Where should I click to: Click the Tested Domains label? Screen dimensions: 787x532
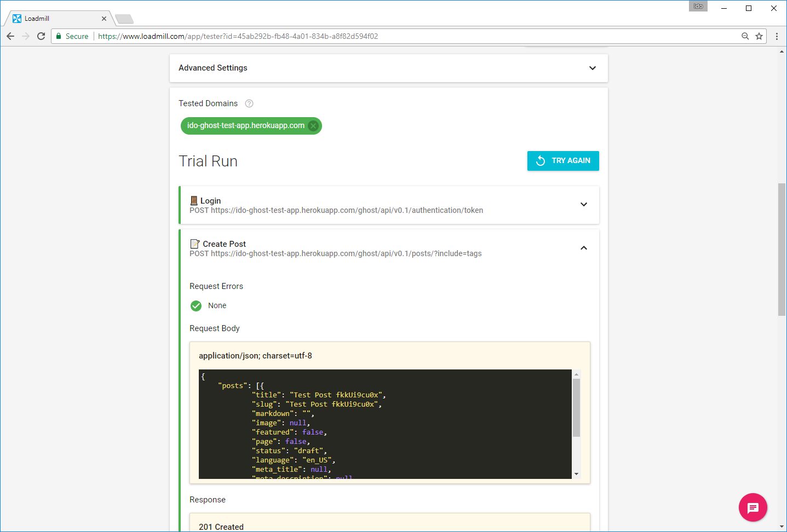click(x=208, y=103)
